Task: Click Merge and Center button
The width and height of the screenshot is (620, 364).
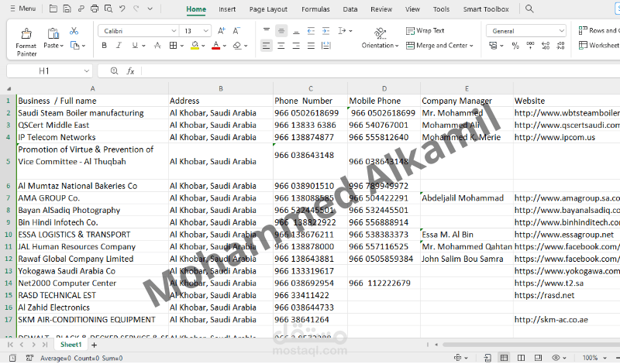Action: pos(439,46)
